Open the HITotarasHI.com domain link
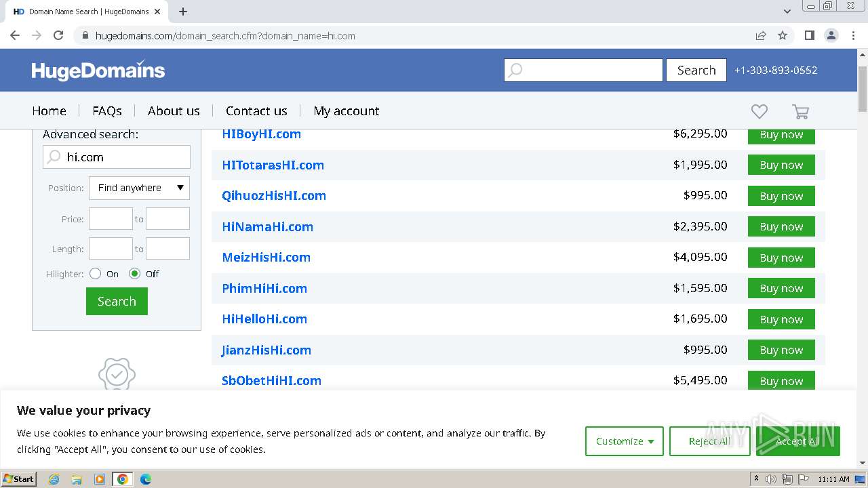Viewport: 868px width, 488px height. [x=273, y=165]
